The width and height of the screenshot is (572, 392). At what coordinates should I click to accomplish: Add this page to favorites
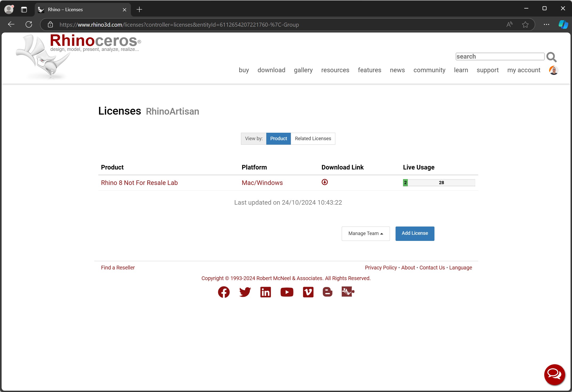(x=525, y=25)
